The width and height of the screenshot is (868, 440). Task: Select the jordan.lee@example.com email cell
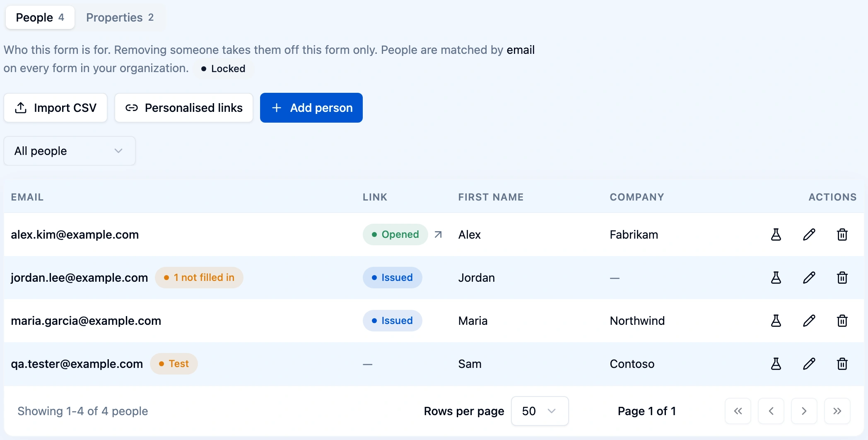[79, 278]
